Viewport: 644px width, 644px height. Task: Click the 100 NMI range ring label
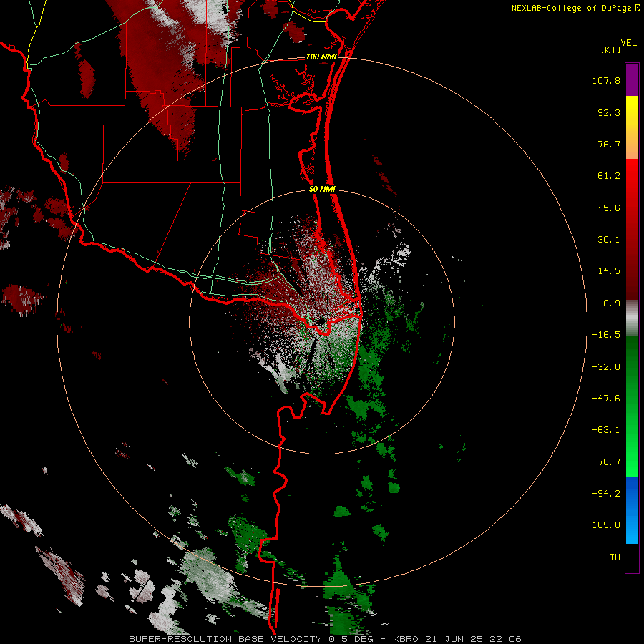pyautogui.click(x=321, y=57)
